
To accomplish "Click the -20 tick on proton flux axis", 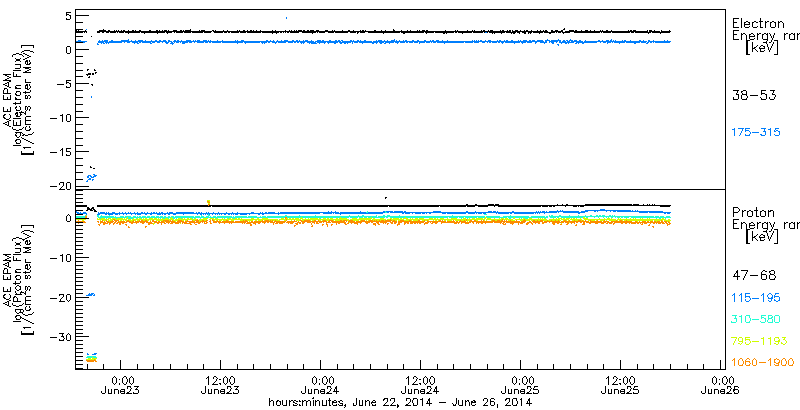I will point(59,297).
